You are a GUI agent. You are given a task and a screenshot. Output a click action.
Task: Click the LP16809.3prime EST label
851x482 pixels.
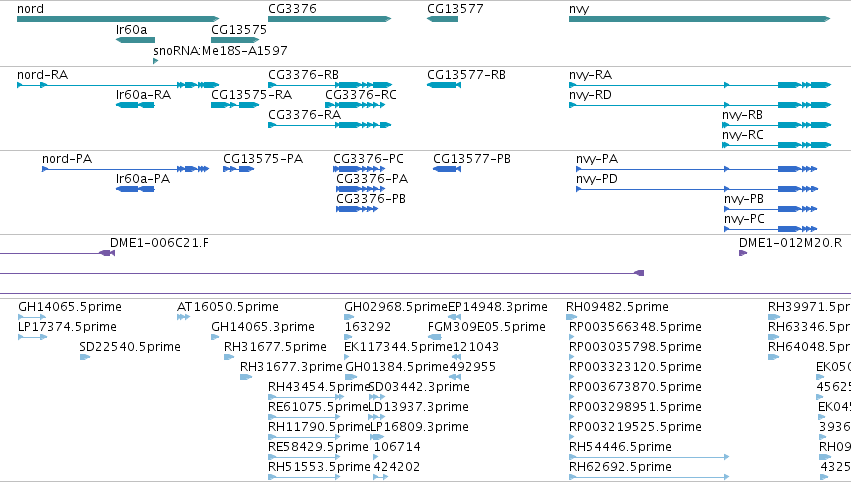coord(419,428)
